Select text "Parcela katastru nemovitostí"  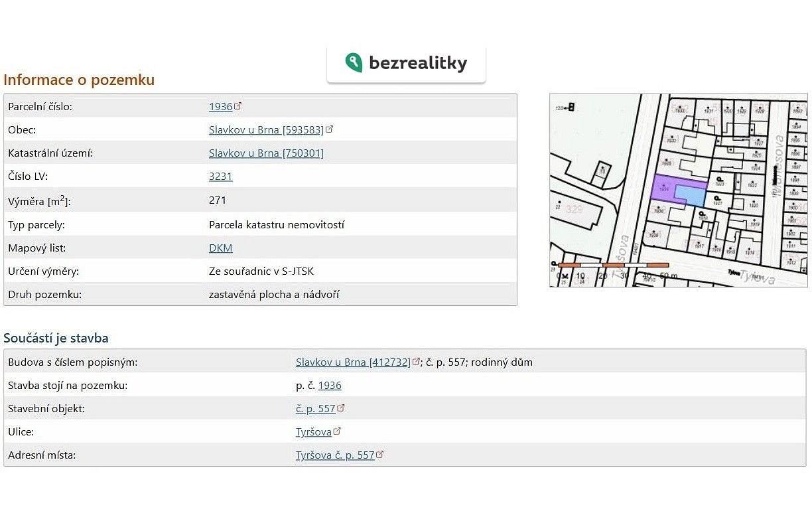[x=277, y=224]
